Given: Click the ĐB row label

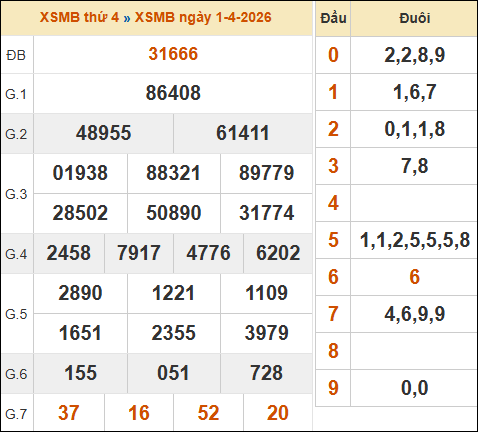Looking at the screenshot, I should click(16, 55).
